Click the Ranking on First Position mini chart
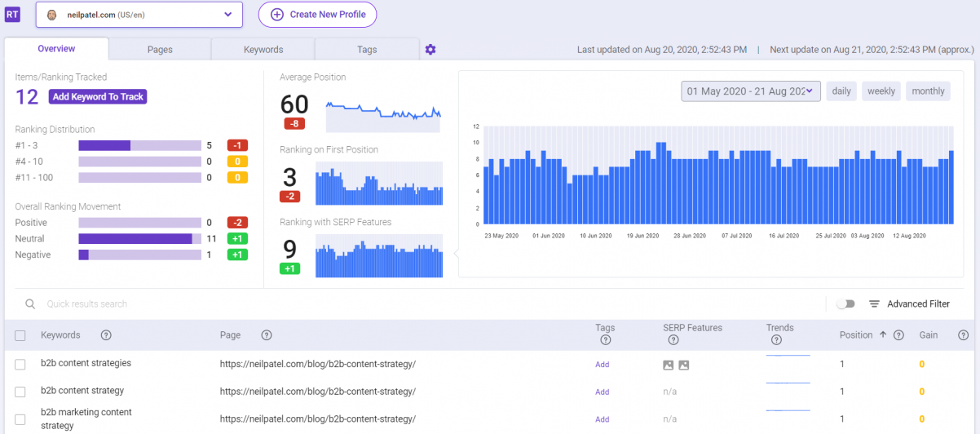The height and width of the screenshot is (434, 980). click(x=379, y=184)
